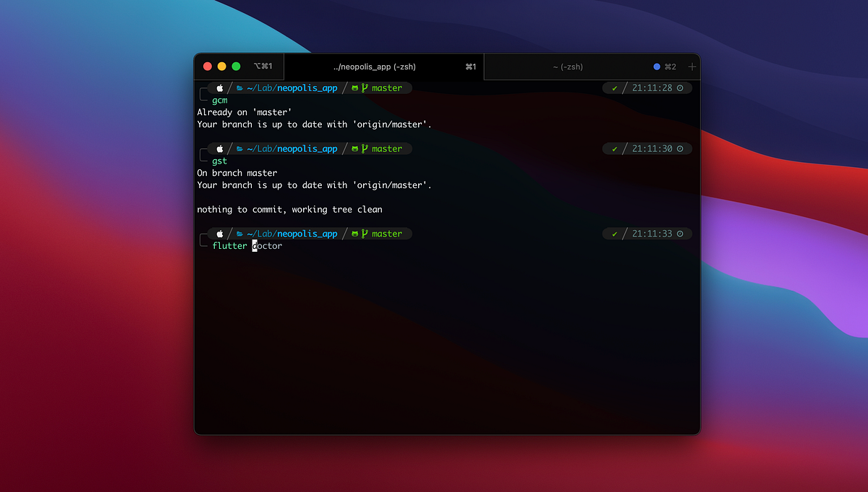Expand the prompt frame bracket beside gcm
Screen dimensions: 868x492
pyautogui.click(x=203, y=93)
